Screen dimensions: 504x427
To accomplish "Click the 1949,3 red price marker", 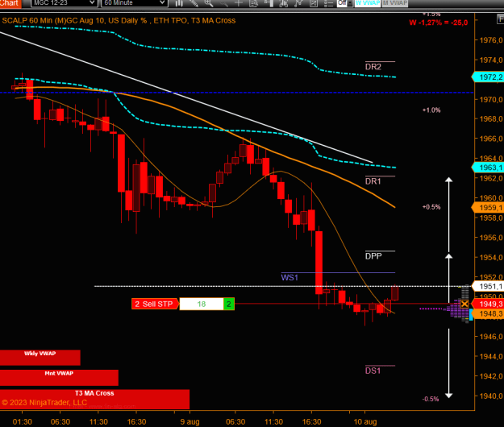I will coord(488,304).
